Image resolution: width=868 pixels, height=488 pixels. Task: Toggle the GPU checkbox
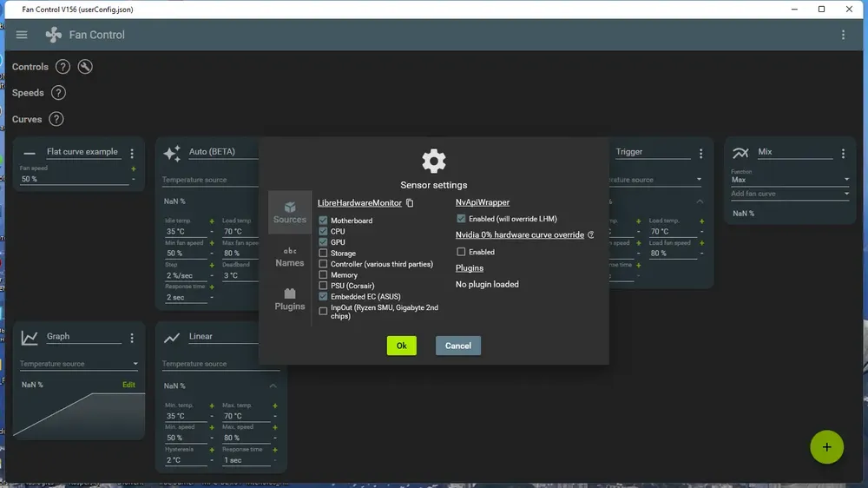tap(323, 242)
